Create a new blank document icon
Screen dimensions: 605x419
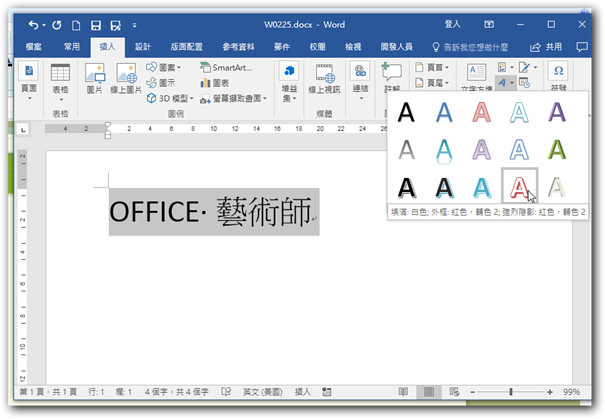[76, 25]
